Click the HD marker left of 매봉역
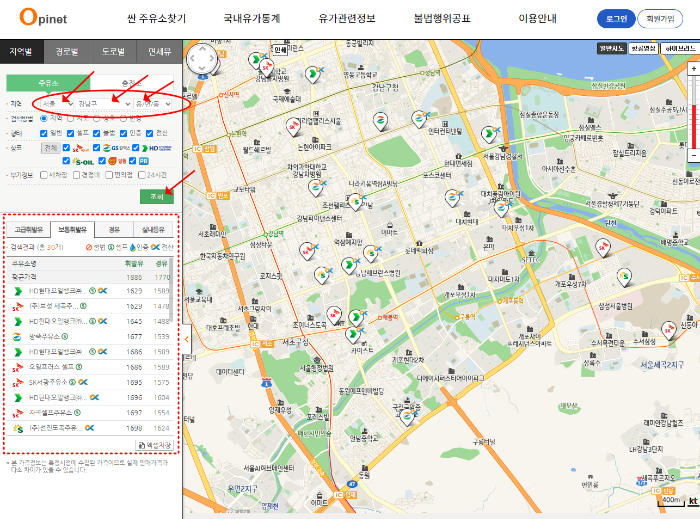The width and height of the screenshot is (700, 519). click(x=356, y=318)
